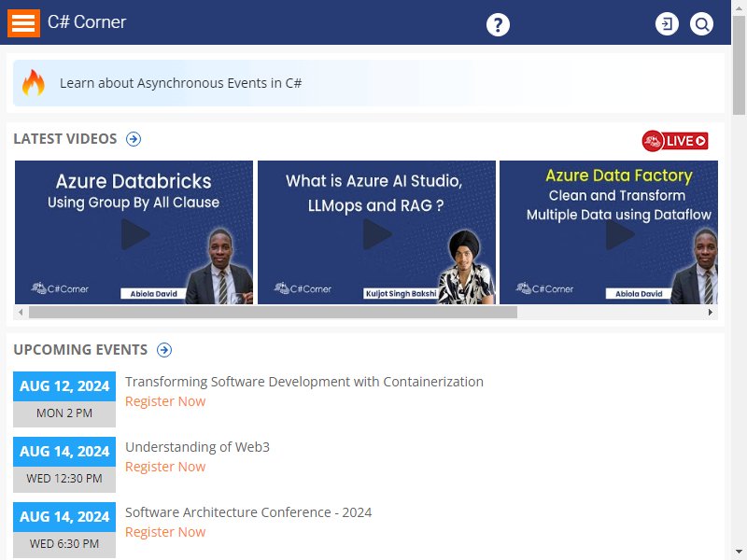Open the orange hamburger menu
Viewport: 747px width, 560px height.
pyautogui.click(x=23, y=22)
